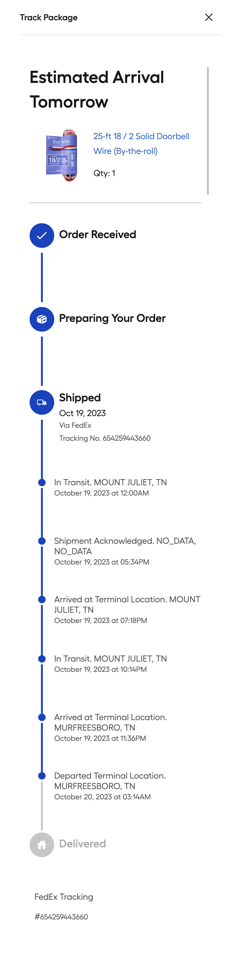Screen dimensions: 231x980
Task: Close the Track Package dialog
Action: pos(209,17)
